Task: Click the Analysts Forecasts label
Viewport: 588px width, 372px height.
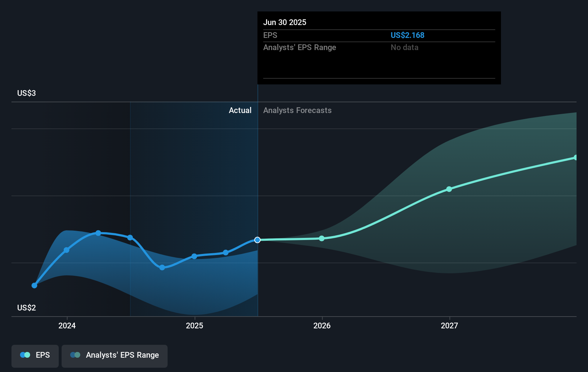Action: pyautogui.click(x=297, y=110)
